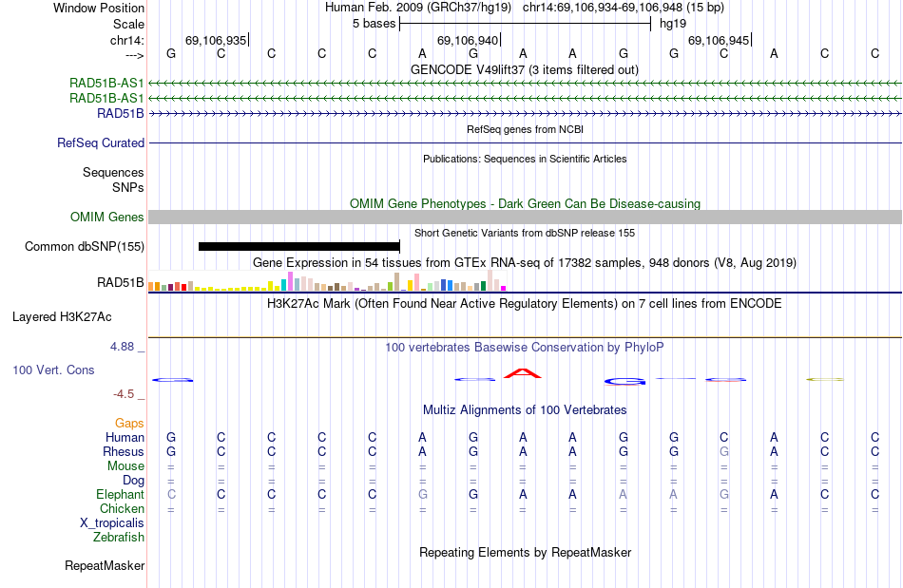Select the X_tropicalis alignment row label
The image size is (903, 588).
coord(112,523)
